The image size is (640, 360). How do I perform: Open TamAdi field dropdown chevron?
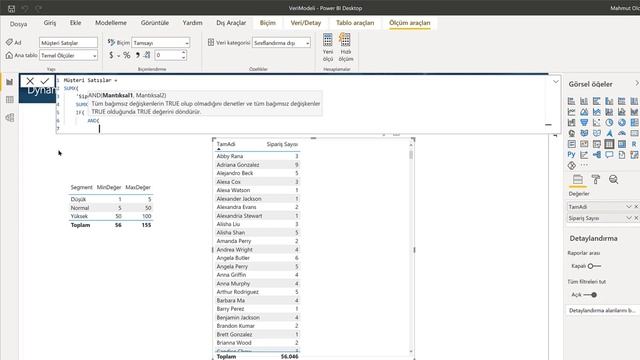629,207
